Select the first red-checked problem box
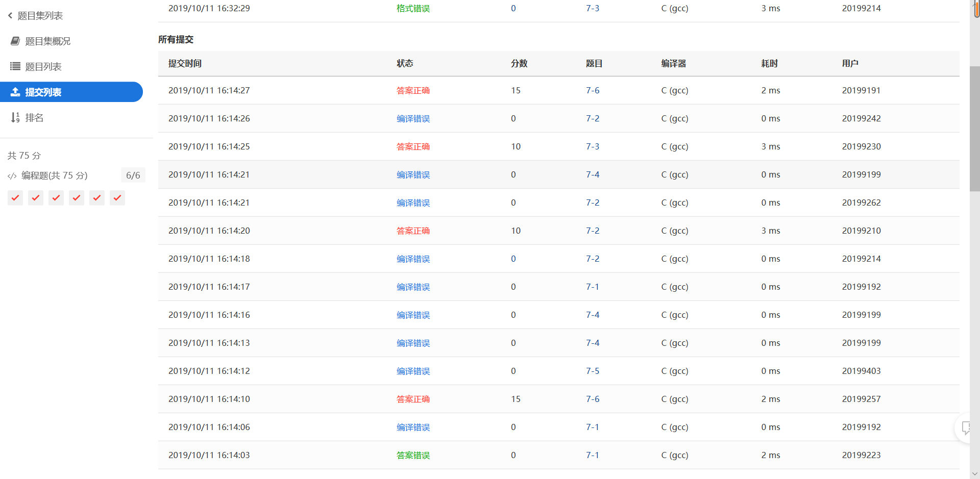 tap(15, 198)
